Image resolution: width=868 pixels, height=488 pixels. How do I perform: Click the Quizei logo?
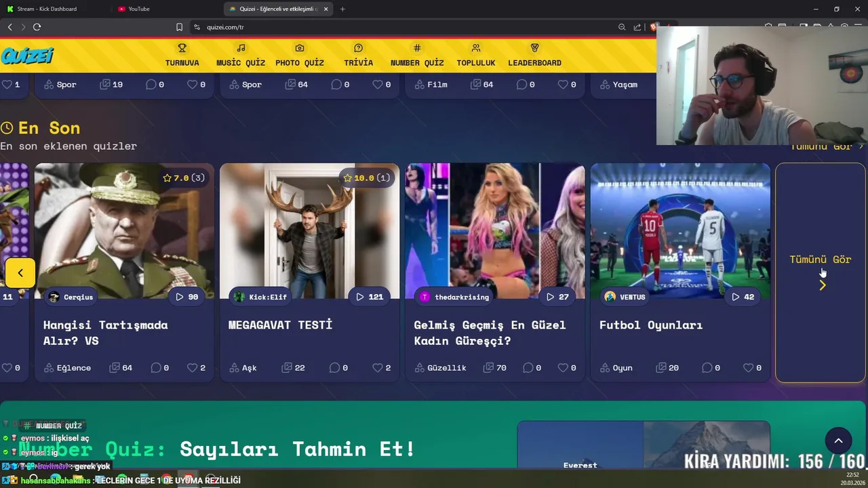(x=27, y=56)
